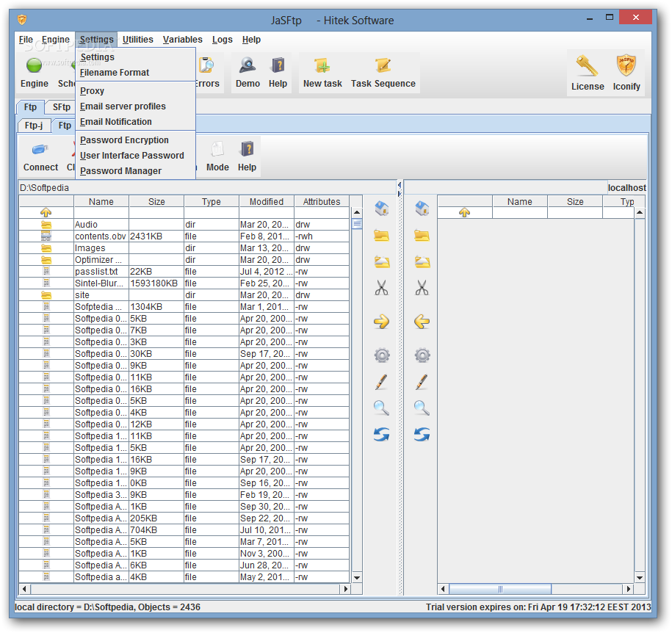Click the local D:\Softpedia path field
Viewport: 672px width, 633px height.
point(207,188)
